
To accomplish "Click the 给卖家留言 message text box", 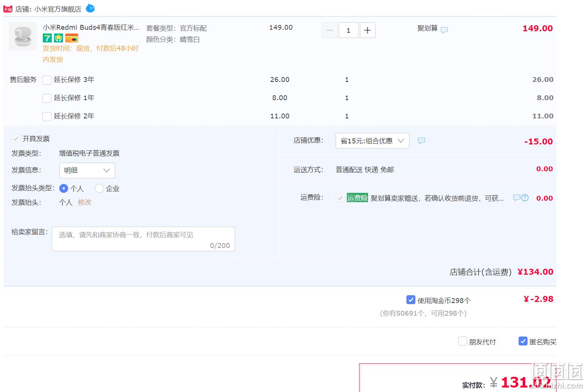I will [x=143, y=239].
